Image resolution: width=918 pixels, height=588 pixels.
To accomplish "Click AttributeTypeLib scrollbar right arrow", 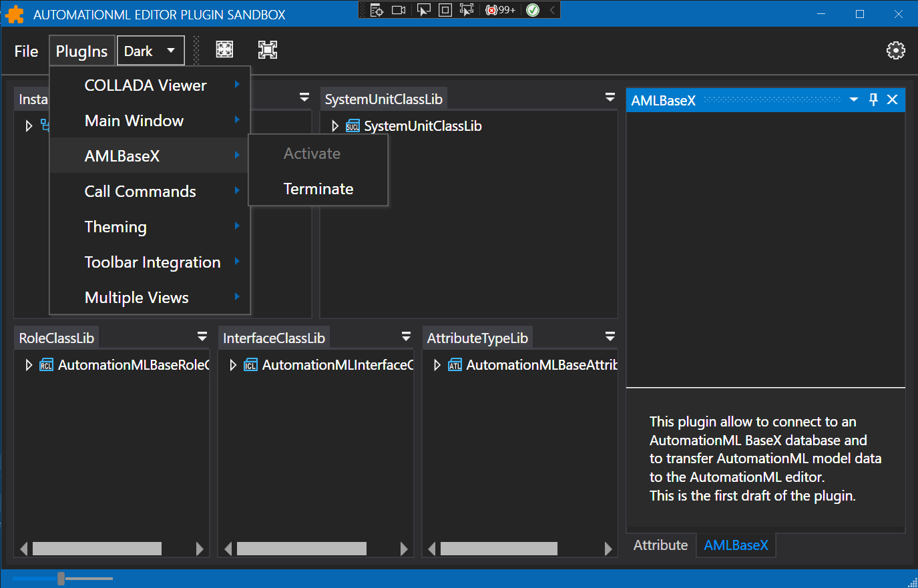I will [608, 549].
